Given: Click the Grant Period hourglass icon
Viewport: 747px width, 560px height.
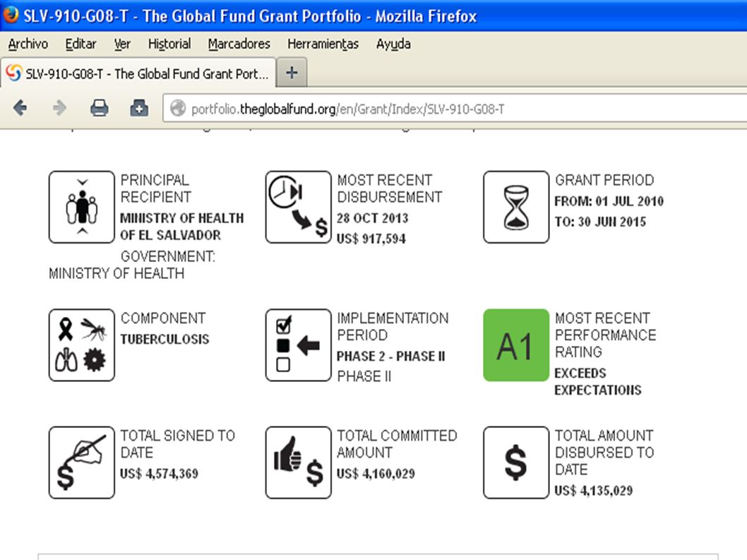Looking at the screenshot, I should (x=516, y=207).
